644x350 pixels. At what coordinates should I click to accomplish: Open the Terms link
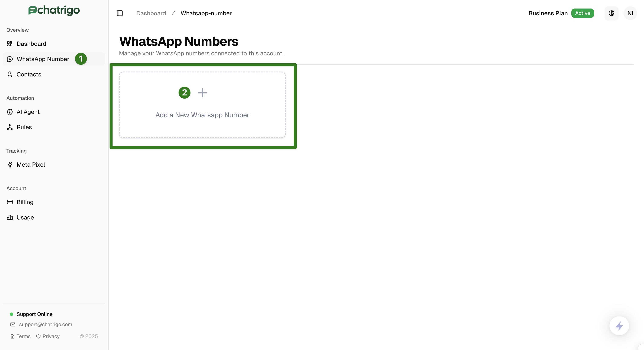[x=23, y=336]
